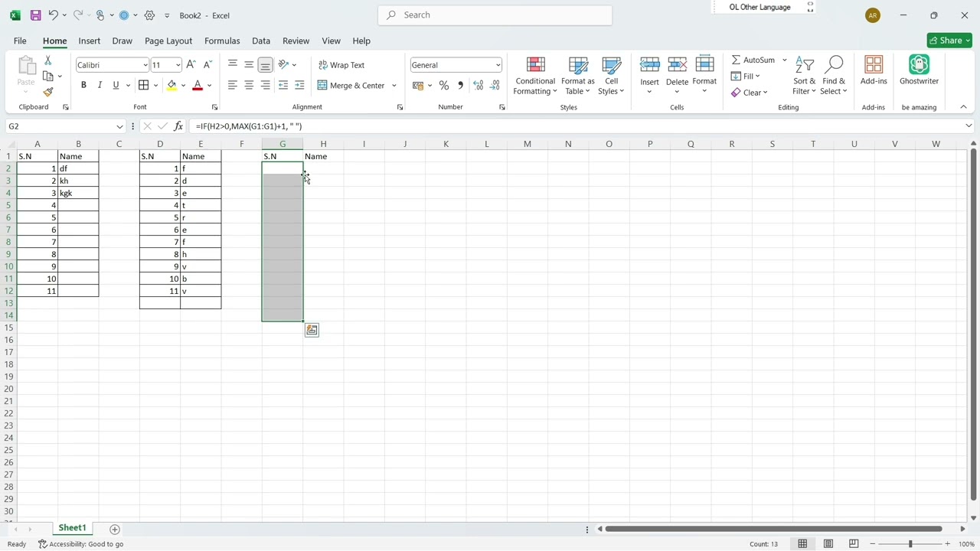
Task: Select Normal view in status bar
Action: (802, 544)
